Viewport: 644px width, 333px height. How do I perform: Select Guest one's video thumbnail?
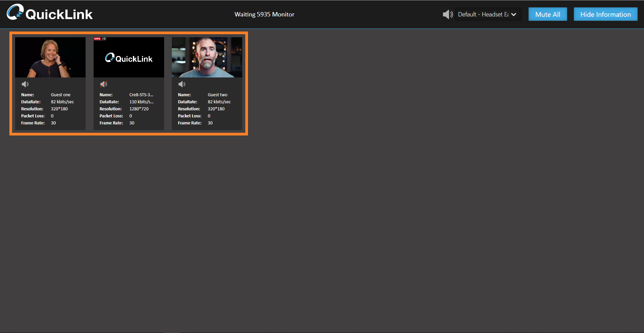click(50, 57)
